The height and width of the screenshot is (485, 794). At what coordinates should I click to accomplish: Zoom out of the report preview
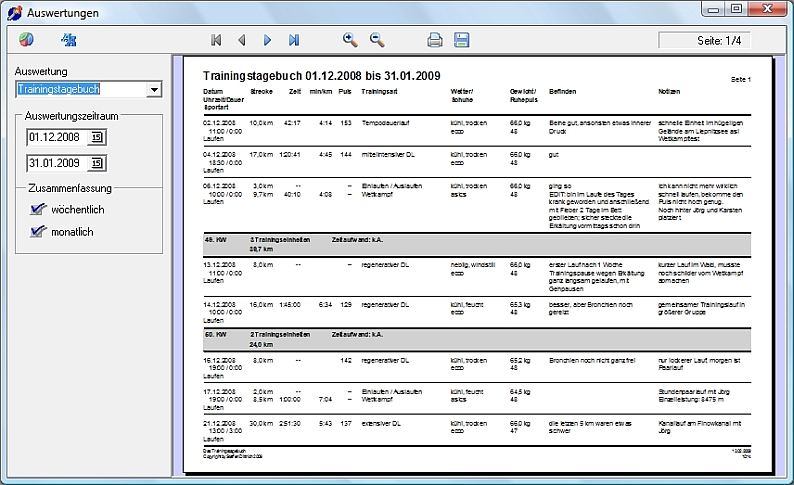pyautogui.click(x=377, y=40)
